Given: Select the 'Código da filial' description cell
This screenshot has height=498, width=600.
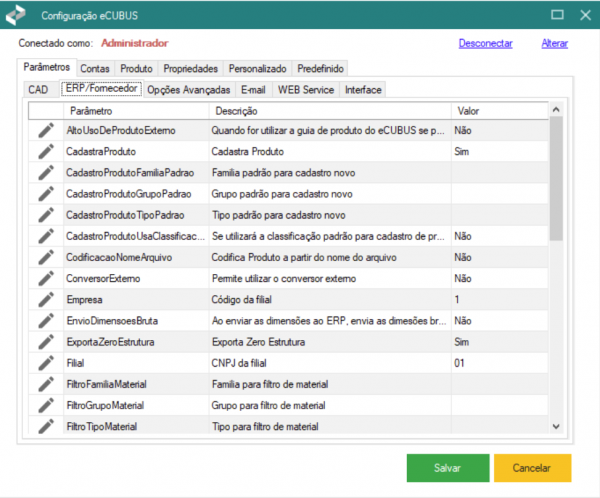Looking at the screenshot, I should click(x=330, y=299).
